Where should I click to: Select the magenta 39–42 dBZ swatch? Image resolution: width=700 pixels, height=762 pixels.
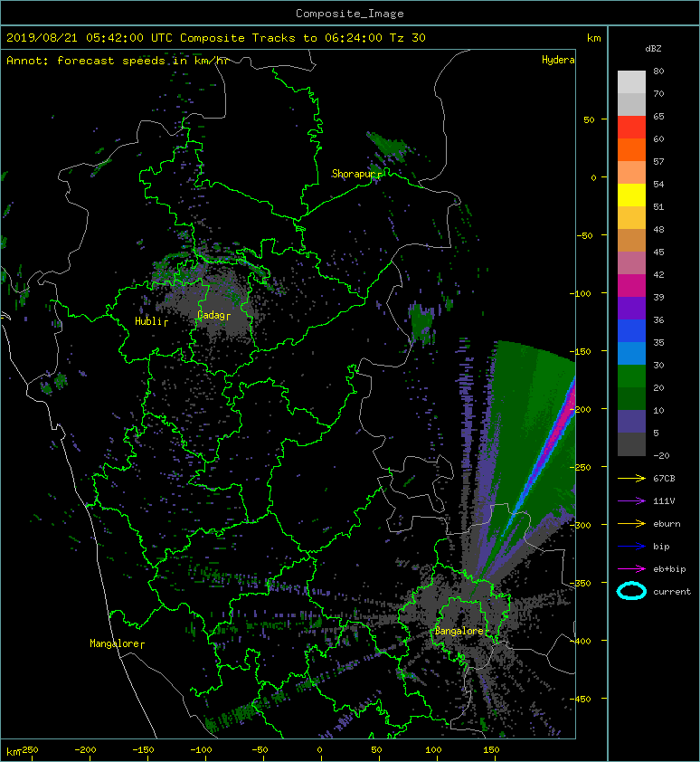631,286
